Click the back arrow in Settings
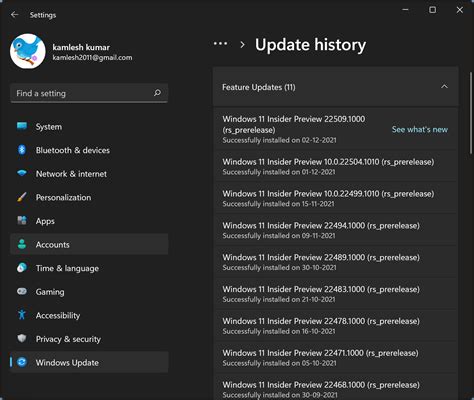Viewport: 474px width, 400px height. (14, 14)
